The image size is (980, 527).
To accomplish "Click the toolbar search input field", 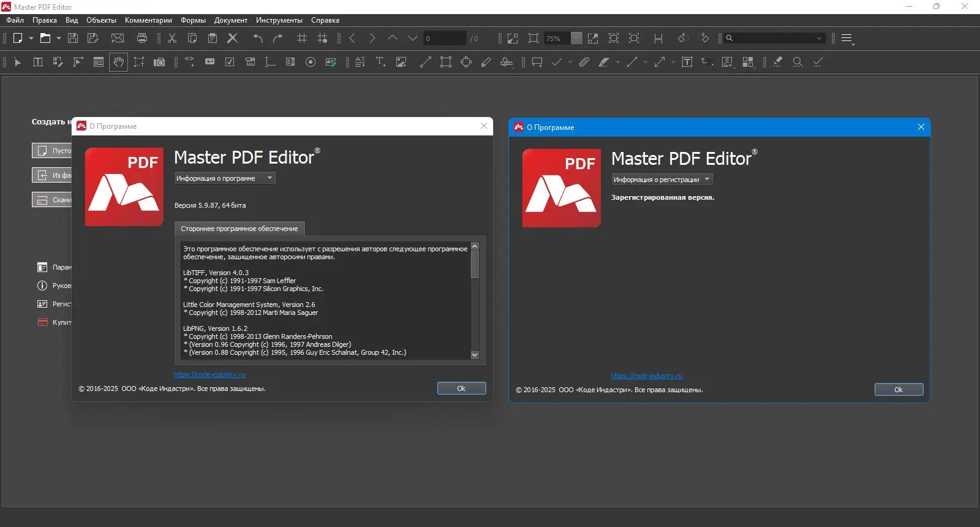I will coord(775,38).
